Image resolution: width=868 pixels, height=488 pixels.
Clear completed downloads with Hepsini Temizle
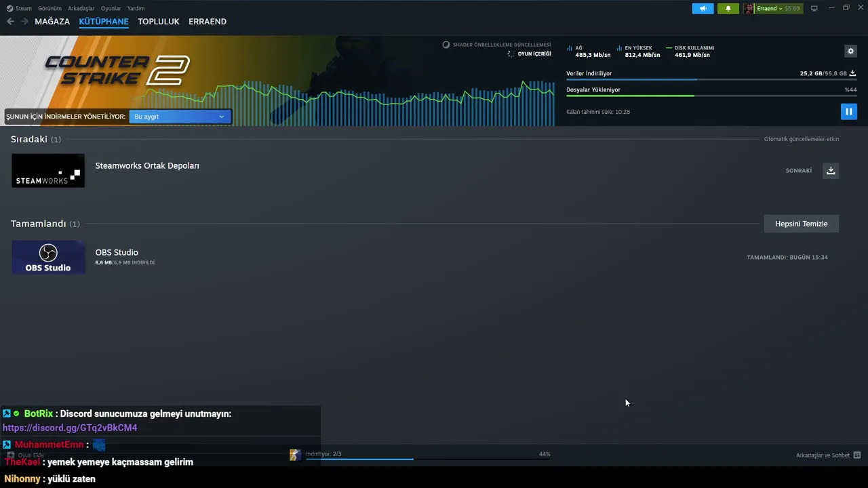click(x=802, y=224)
